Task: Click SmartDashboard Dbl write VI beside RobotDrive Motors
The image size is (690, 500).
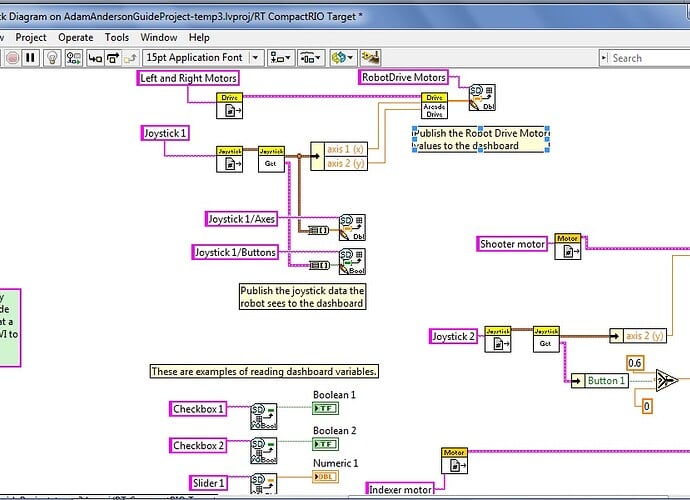Action: point(482,98)
